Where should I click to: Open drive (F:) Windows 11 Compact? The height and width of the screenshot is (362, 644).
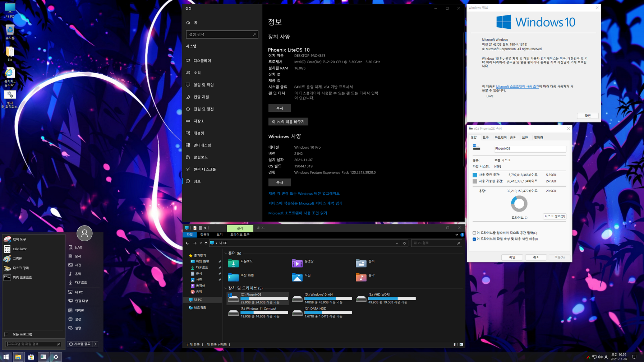tap(258, 312)
